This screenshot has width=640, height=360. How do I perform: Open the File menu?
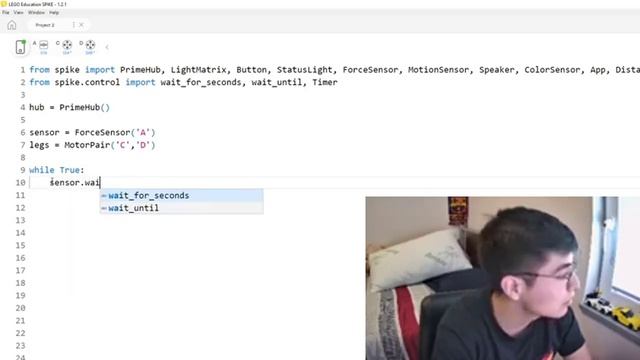click(x=6, y=13)
